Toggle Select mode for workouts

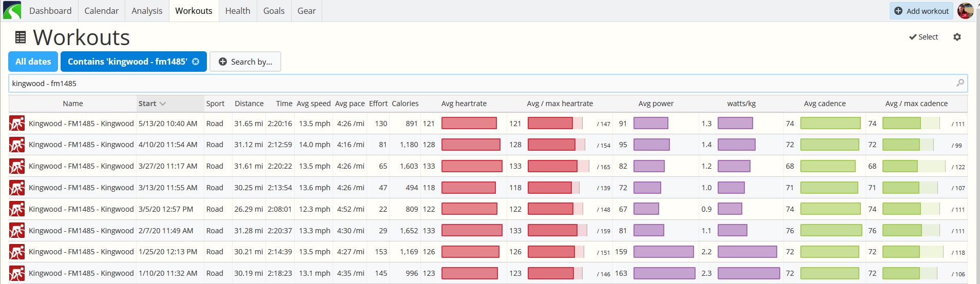coord(924,37)
